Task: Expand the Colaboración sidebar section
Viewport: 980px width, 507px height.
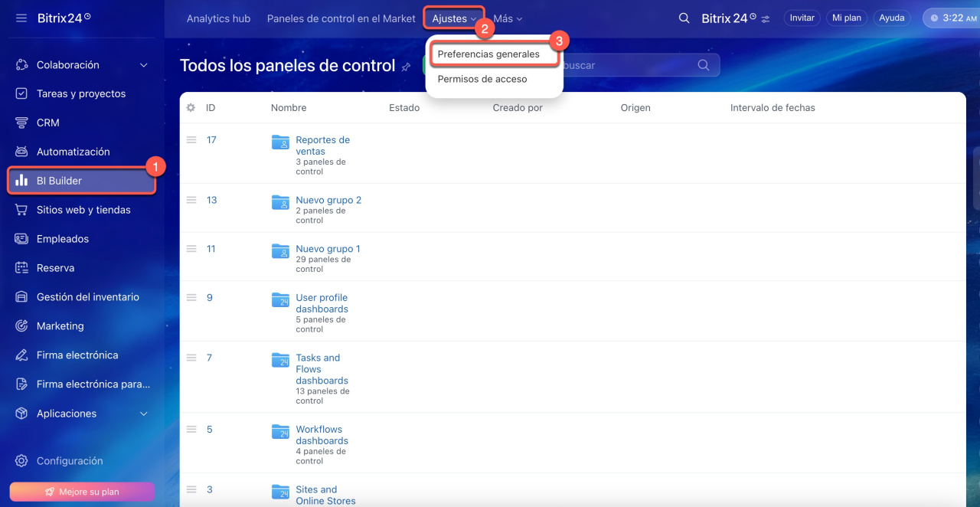Action: pyautogui.click(x=144, y=65)
